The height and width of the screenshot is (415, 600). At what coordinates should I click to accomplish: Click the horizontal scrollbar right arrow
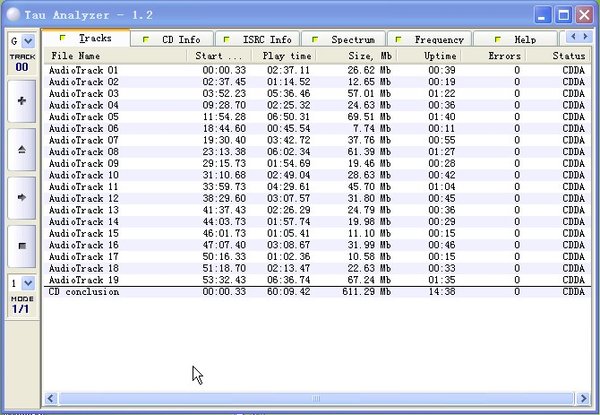pos(583,399)
